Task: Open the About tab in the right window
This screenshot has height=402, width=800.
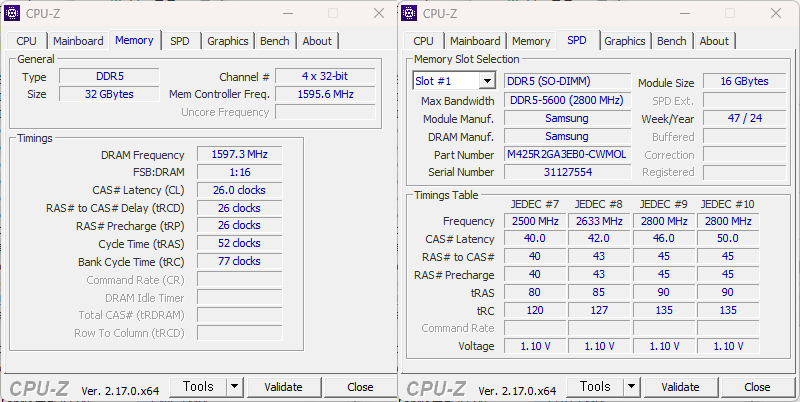Action: 714,41
